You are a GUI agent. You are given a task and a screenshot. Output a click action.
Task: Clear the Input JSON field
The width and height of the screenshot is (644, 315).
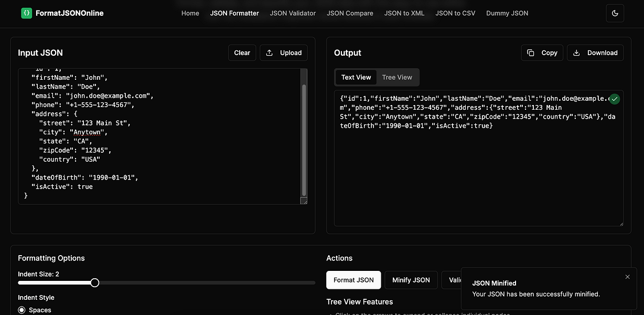[242, 52]
